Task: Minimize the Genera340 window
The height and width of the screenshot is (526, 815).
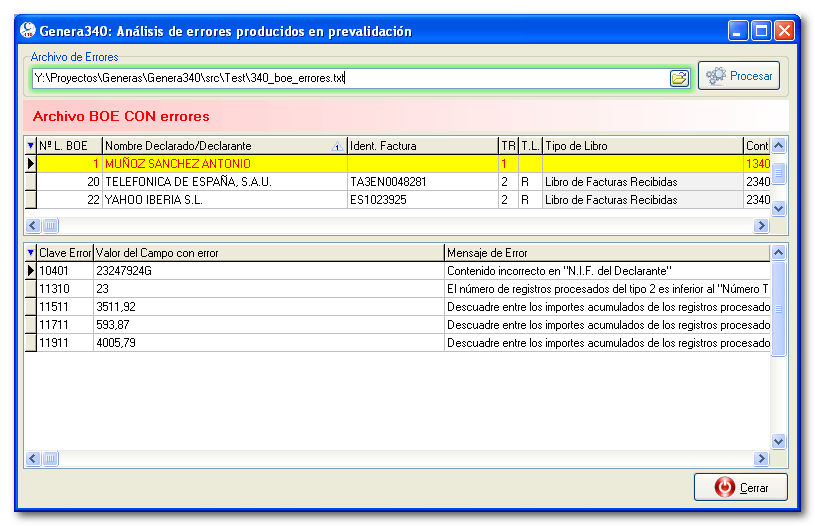Action: [738, 31]
